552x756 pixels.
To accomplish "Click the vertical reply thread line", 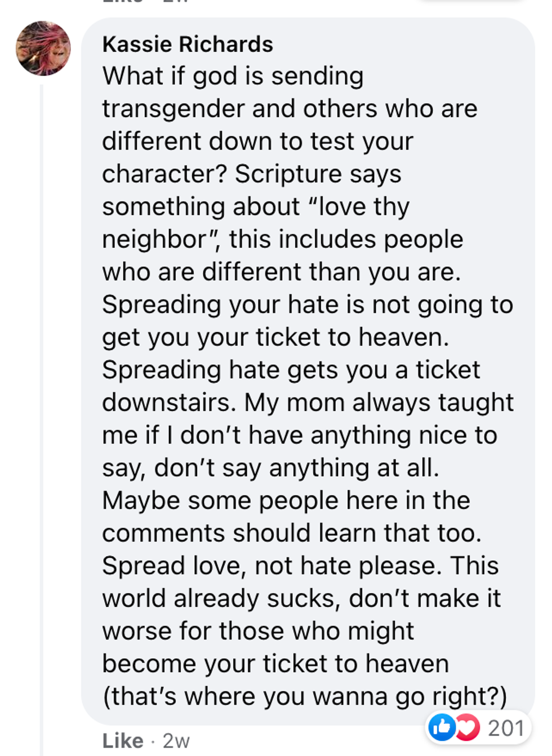I will coord(41,394).
